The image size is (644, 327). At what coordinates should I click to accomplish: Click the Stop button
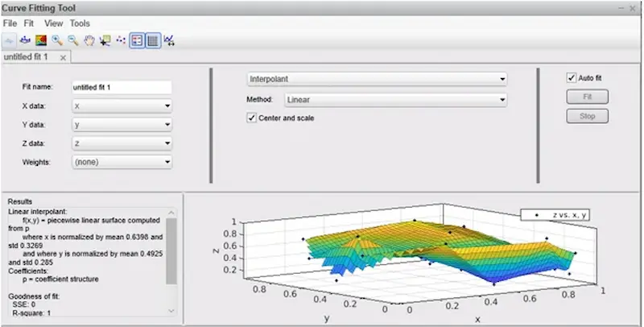pyautogui.click(x=588, y=116)
